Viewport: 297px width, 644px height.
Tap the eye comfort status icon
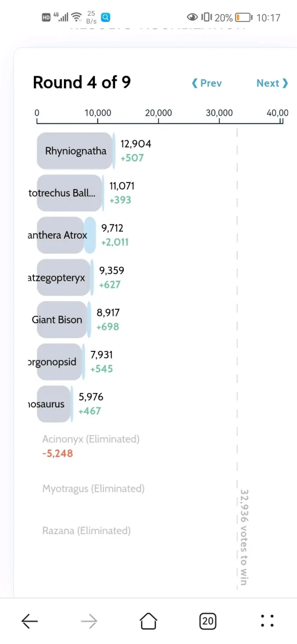pyautogui.click(x=193, y=18)
